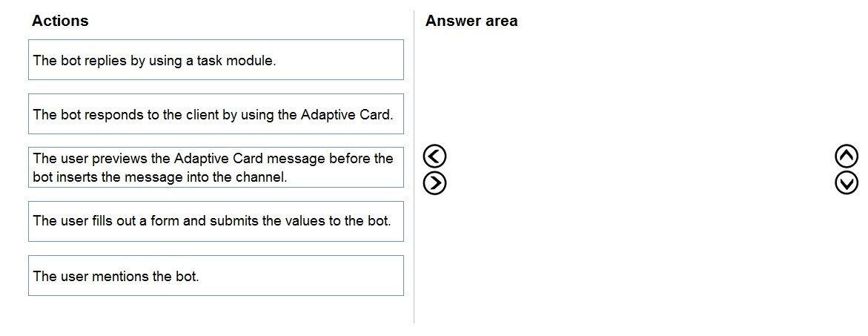Click the move up arrow icon
Viewport: 868px width, 336px height.
[x=847, y=157]
